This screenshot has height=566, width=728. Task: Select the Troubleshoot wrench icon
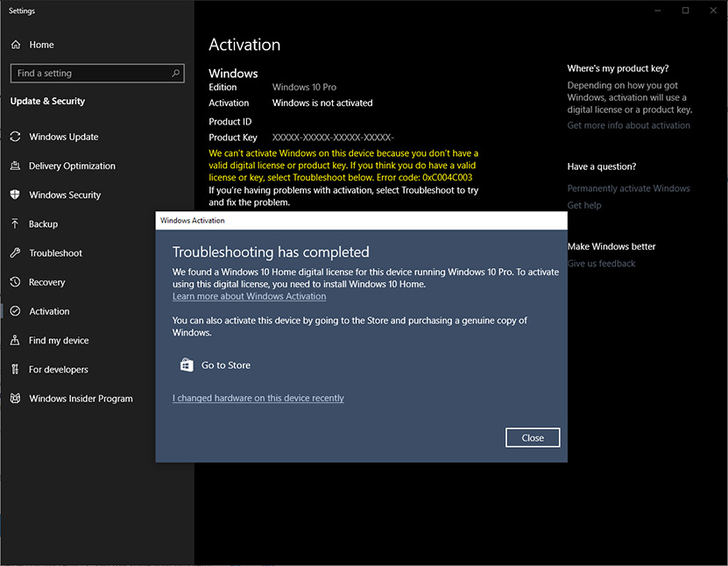tap(16, 253)
